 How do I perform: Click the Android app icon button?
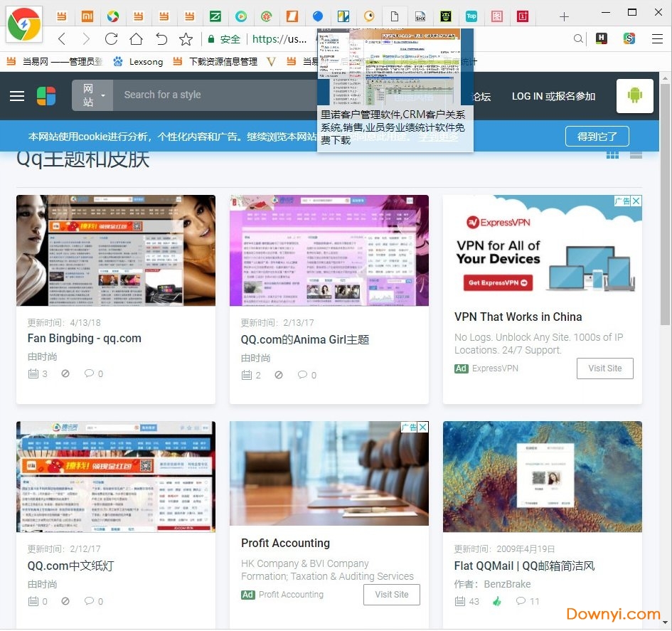click(634, 96)
